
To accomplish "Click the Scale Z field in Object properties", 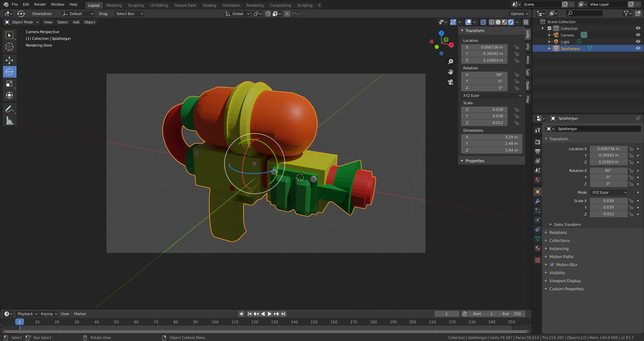I will click(x=608, y=214).
